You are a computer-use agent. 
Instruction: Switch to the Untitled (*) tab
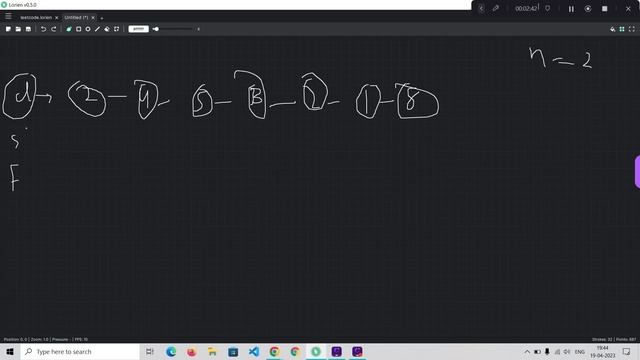point(76,18)
